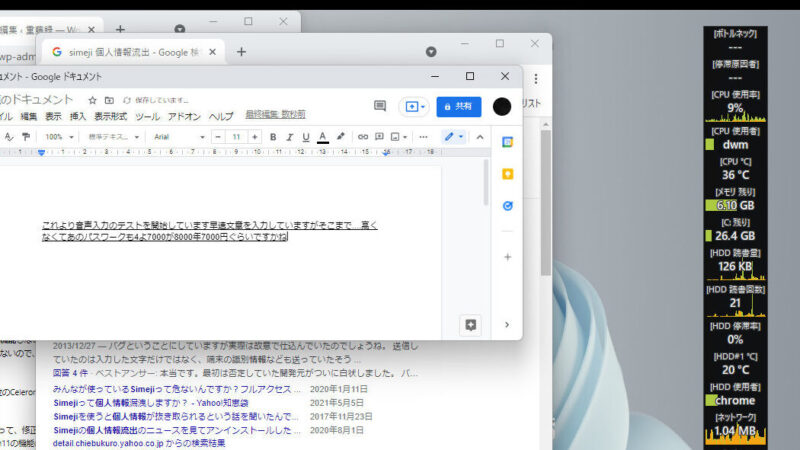
Task: Click the HDD 使用者 chrome monitor entry
Action: click(x=735, y=395)
